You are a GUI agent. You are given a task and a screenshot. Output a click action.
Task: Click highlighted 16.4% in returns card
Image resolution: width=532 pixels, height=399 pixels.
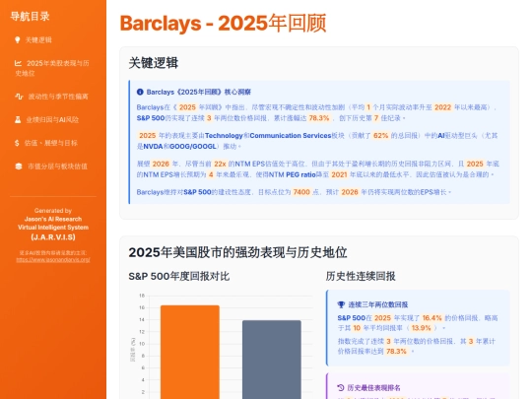tap(432, 318)
